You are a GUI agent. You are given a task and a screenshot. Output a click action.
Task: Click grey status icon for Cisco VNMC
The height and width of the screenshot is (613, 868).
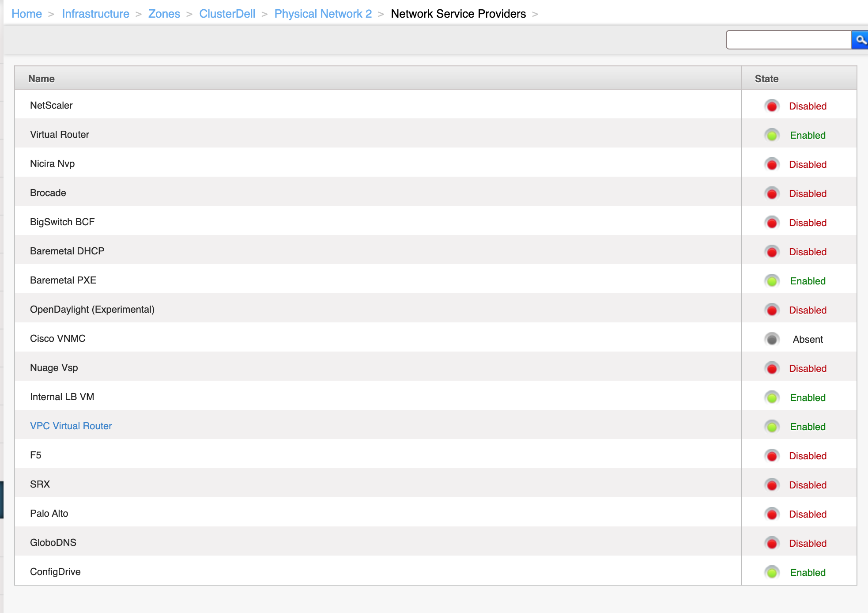point(772,339)
